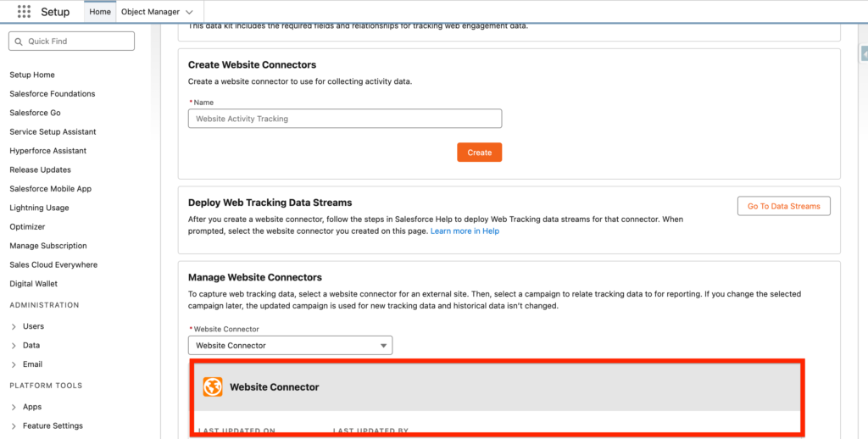
Task: Open the Website Connector dropdown
Action: pos(290,346)
